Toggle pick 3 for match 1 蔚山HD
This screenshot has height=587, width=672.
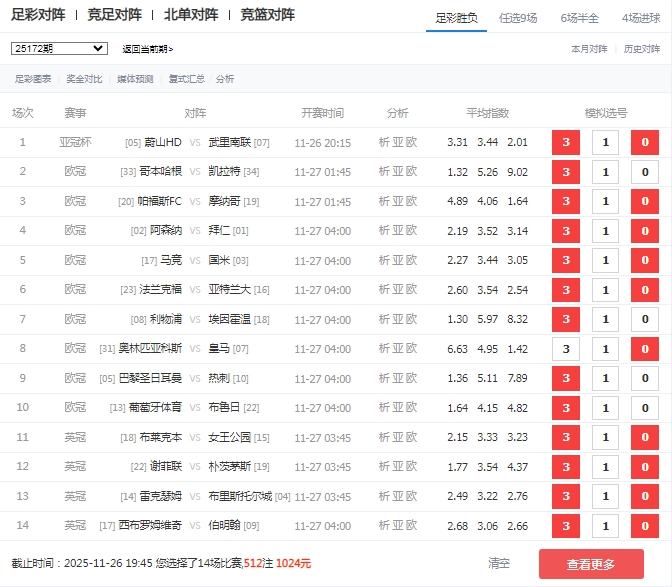565,143
